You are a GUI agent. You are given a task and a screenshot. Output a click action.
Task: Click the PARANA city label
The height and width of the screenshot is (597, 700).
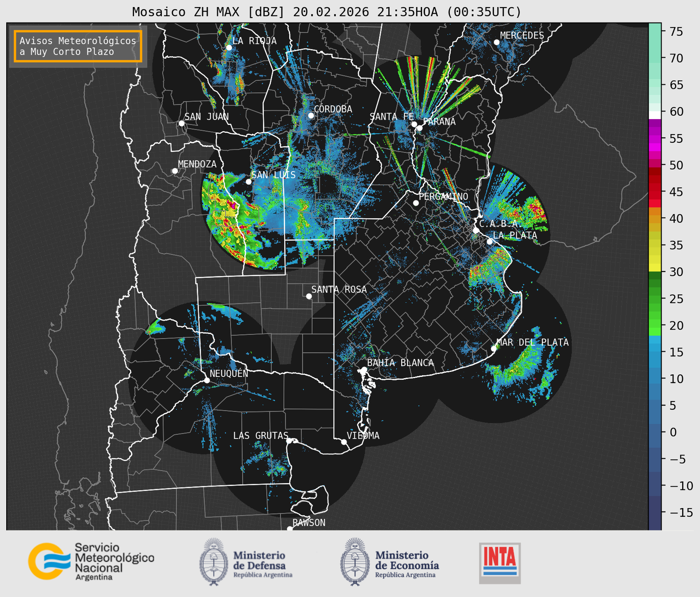(439, 122)
